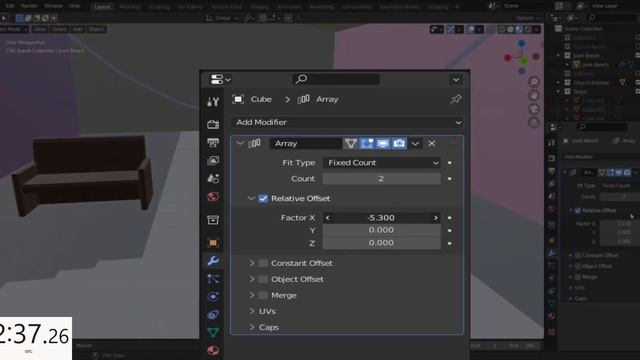Viewport: 640px width, 360px height.
Task: Click the pin icon beside the Array breadcrumb
Action: click(456, 99)
